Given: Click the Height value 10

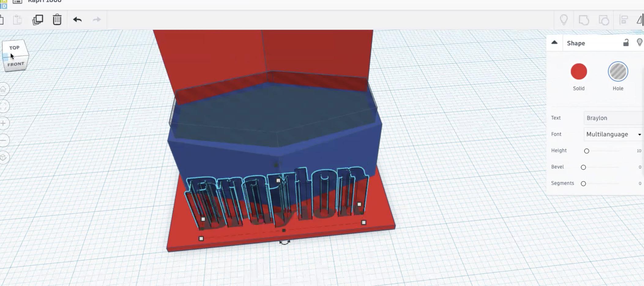Looking at the screenshot, I should [639, 151].
